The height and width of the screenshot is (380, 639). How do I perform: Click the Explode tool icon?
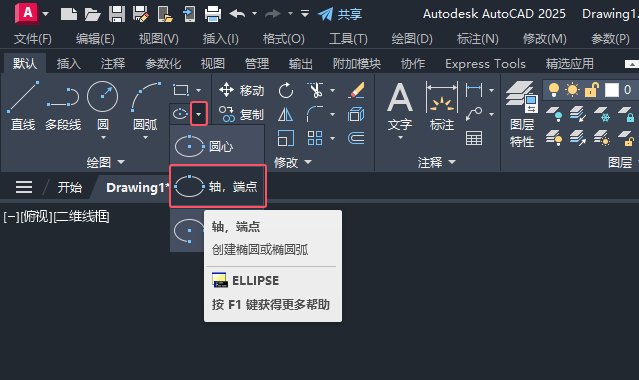click(x=356, y=114)
